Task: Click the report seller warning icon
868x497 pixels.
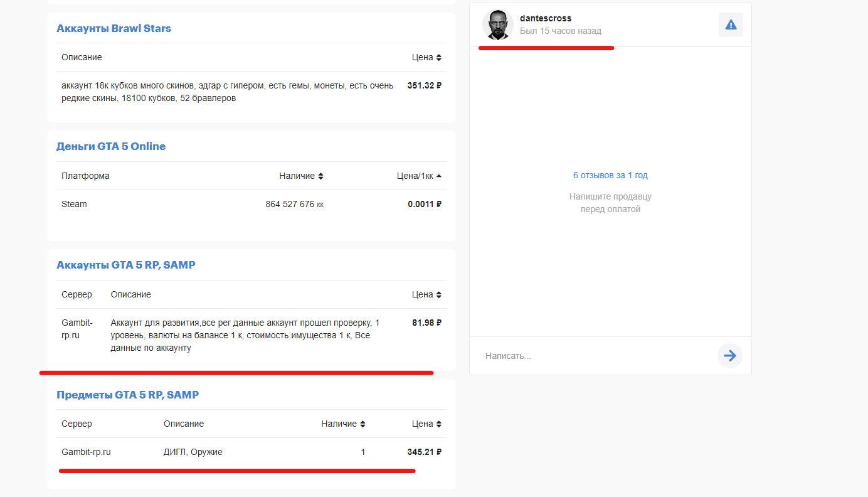Action: pyautogui.click(x=731, y=25)
